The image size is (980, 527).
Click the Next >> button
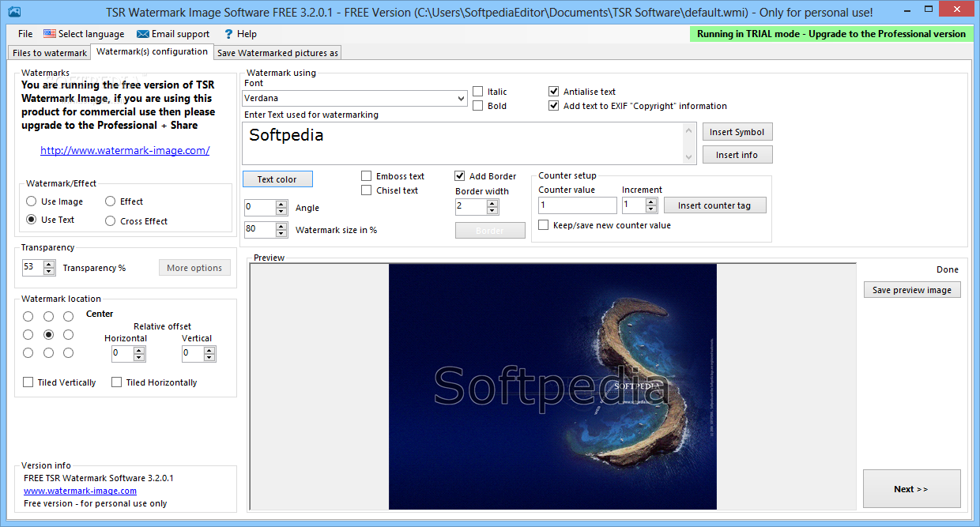click(912, 489)
